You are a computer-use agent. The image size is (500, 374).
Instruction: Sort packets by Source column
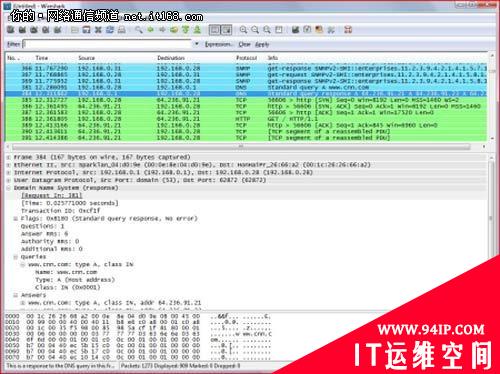pos(87,58)
